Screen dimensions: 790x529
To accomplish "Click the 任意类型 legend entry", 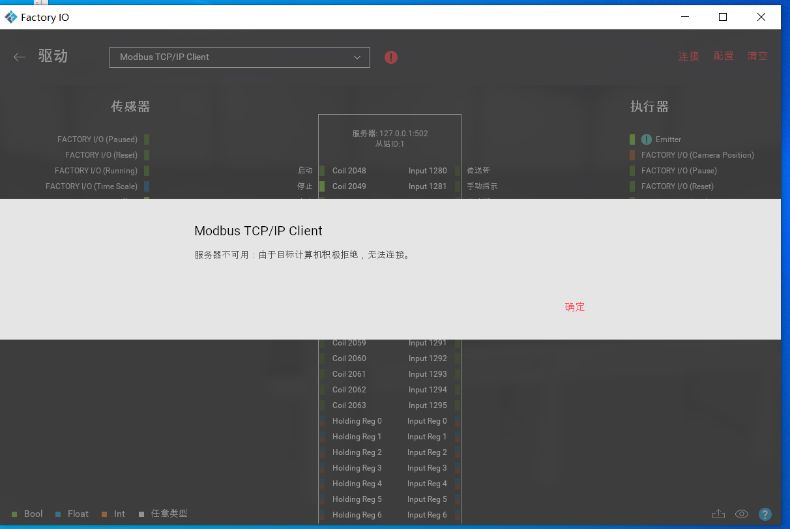I will click(x=163, y=514).
